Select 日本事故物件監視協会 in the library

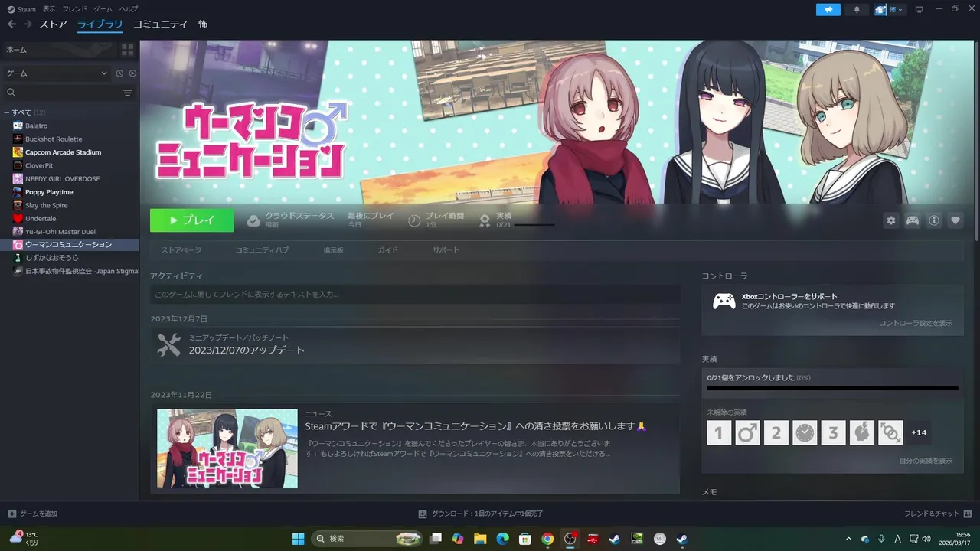[x=75, y=271]
